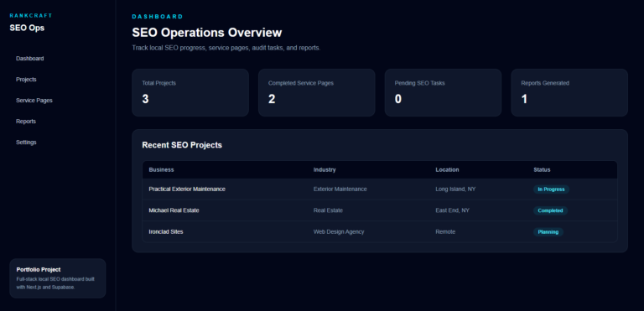Click the Track local SEO progress subtitle
This screenshot has width=644, height=311.
pyautogui.click(x=226, y=48)
